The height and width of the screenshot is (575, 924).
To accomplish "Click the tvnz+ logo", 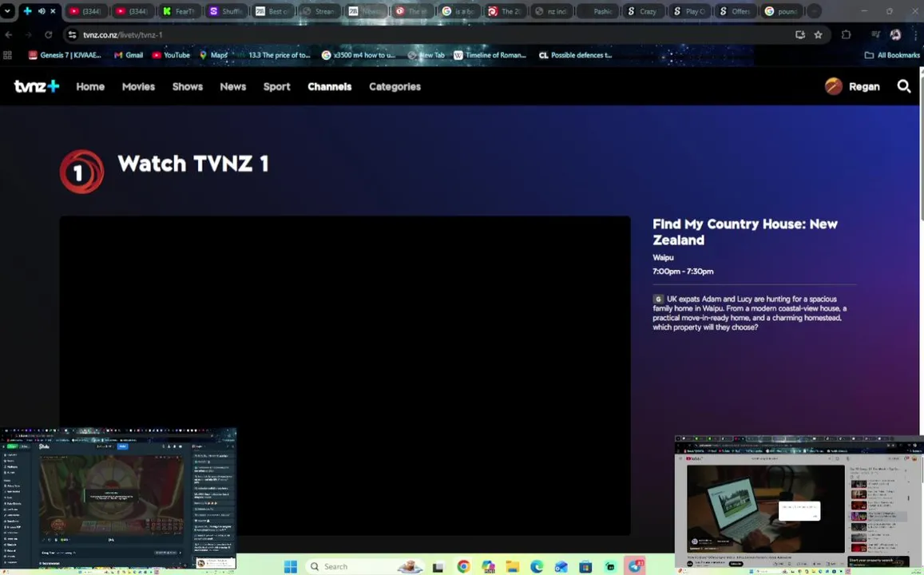I will 37,86.
